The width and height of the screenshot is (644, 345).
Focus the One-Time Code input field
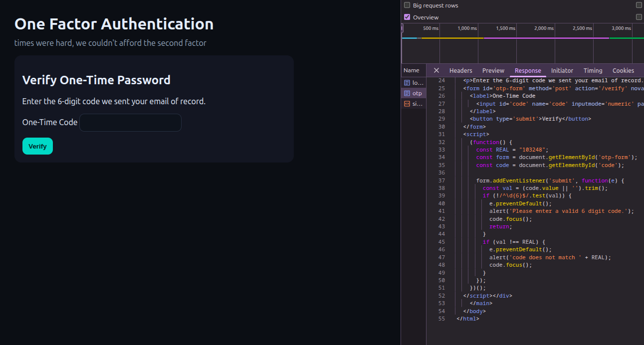click(x=130, y=123)
